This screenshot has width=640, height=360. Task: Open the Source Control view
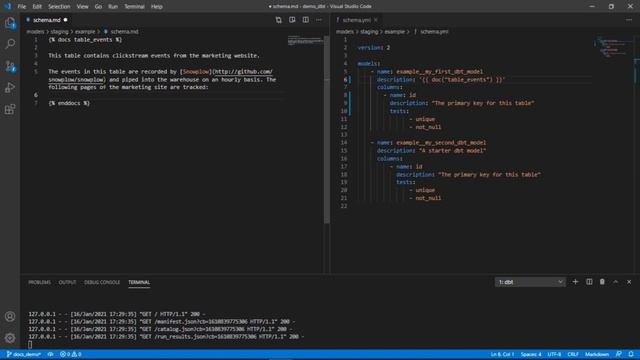tap(10, 66)
